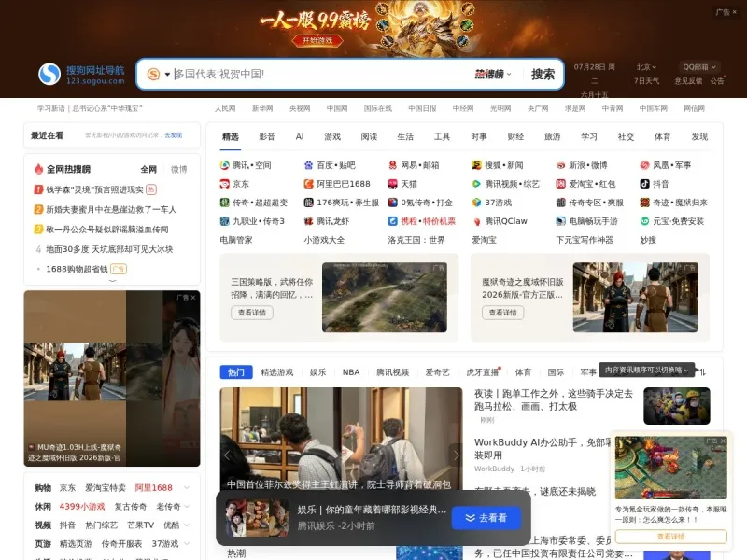This screenshot has height=560, width=747.
Task: Open 176爽玩·养生服 icon link
Action: pos(309,203)
